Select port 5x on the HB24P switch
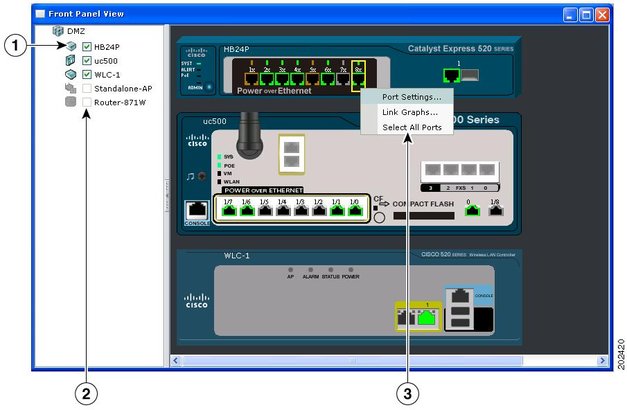 tap(312, 79)
